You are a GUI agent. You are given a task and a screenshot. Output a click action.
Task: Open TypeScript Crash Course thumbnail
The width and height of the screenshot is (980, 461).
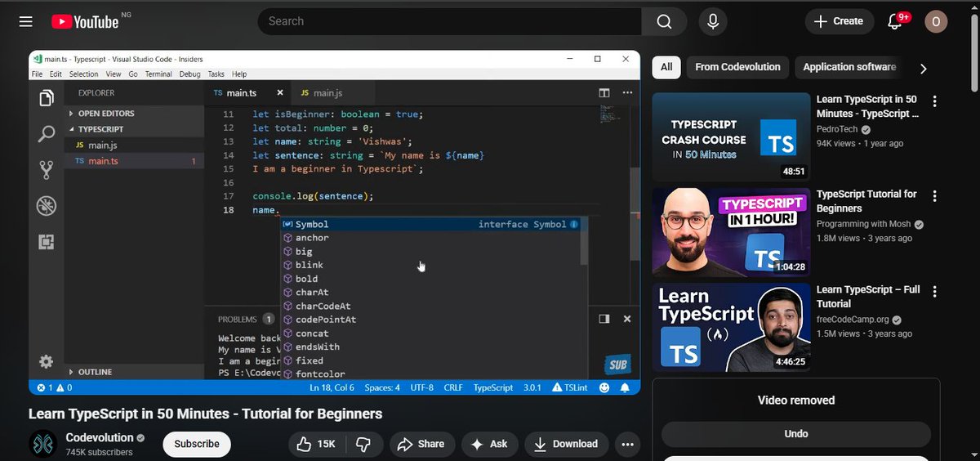[731, 137]
